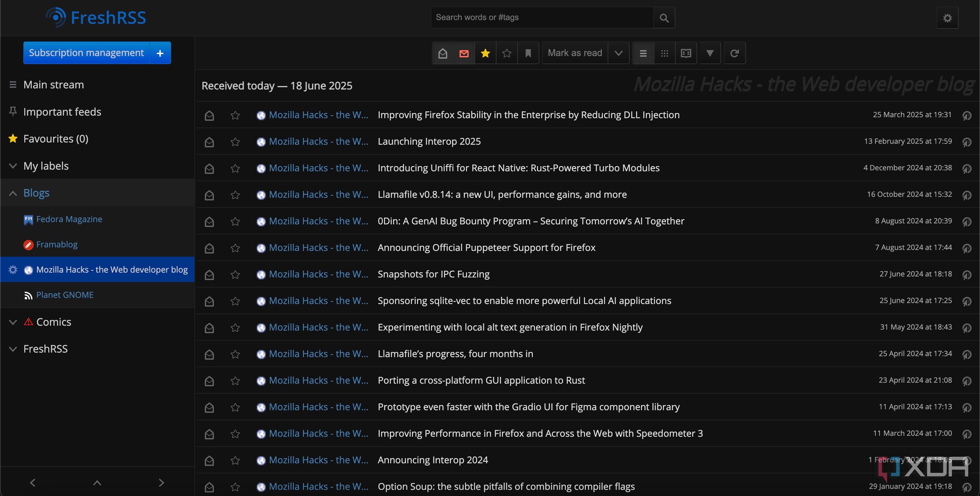Open configure icon for Mozilla Hacks feed
The image size is (980, 496).
13,269
